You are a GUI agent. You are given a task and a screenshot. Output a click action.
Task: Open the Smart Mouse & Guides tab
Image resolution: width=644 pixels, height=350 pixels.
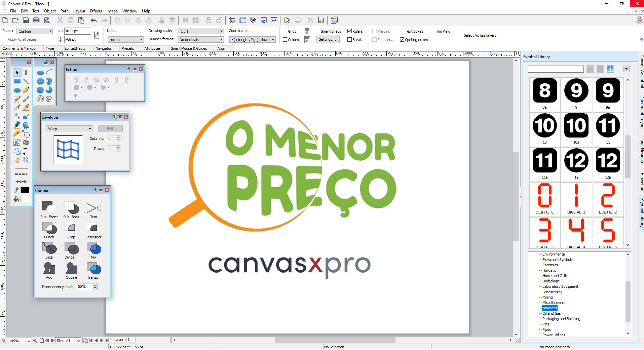[189, 48]
